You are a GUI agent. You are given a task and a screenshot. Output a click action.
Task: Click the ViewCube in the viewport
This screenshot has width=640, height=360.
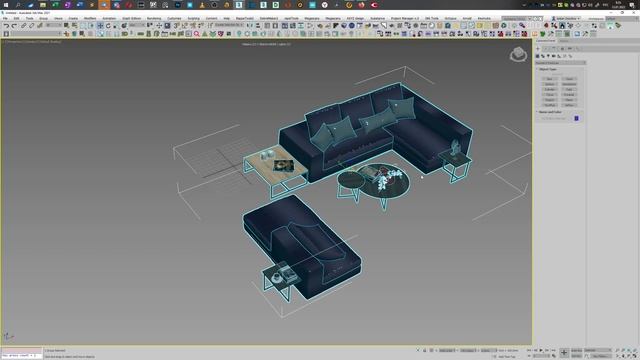pos(518,54)
